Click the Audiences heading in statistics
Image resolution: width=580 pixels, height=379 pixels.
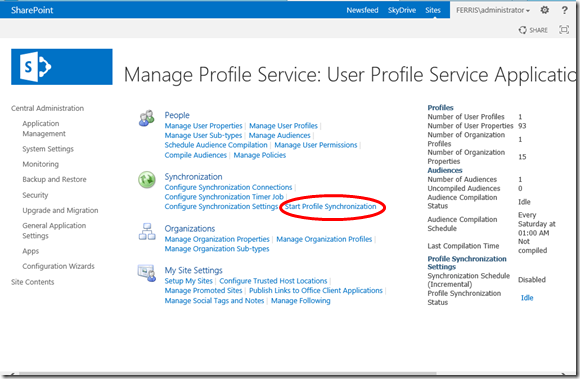coord(445,170)
